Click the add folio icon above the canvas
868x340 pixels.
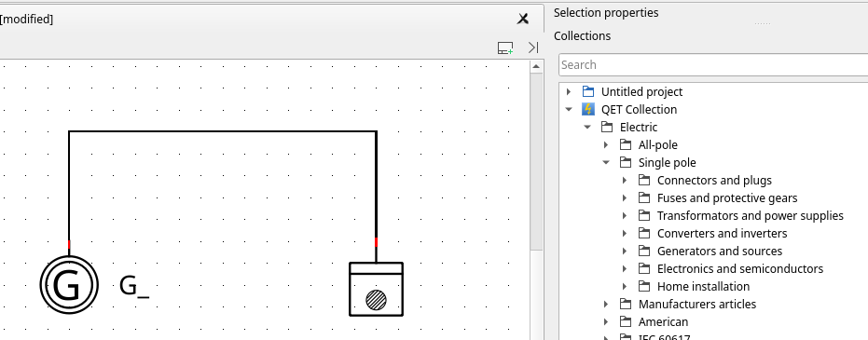coord(505,48)
